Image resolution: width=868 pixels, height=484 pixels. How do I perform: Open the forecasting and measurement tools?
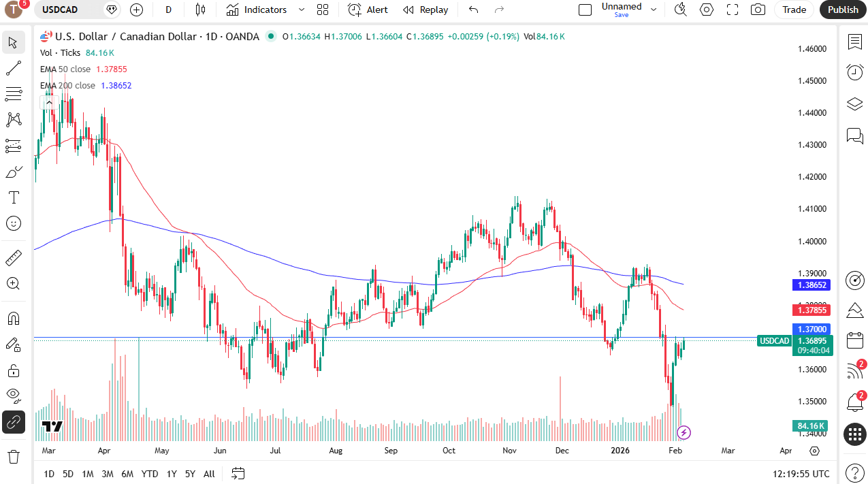pyautogui.click(x=13, y=146)
